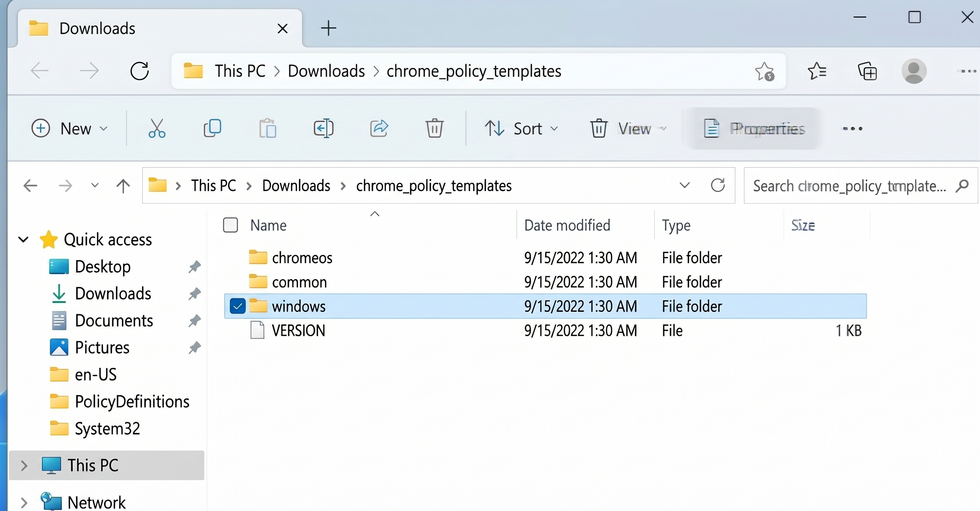Click the Properties button
The image size is (980, 511).
tap(754, 128)
